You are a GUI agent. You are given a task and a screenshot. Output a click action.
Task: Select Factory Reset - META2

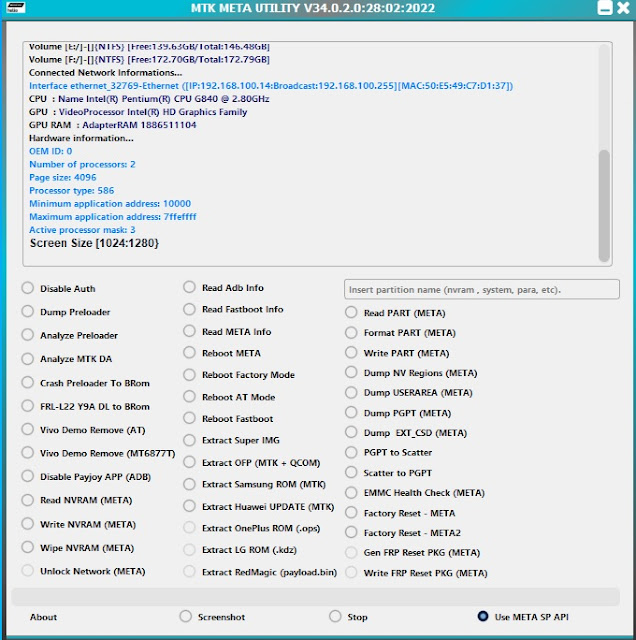click(351, 532)
